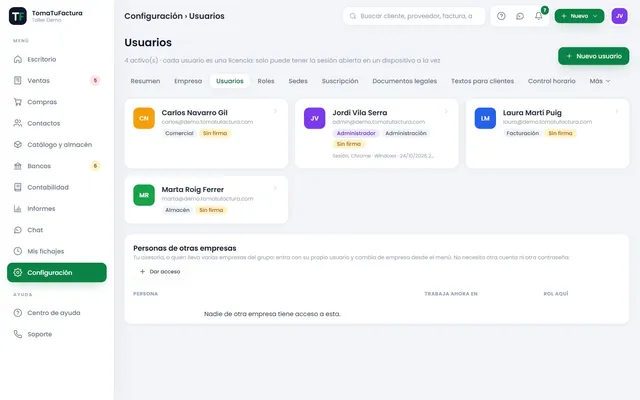This screenshot has height=400, width=640.
Task: Switch to the Roles tab
Action: point(266,81)
